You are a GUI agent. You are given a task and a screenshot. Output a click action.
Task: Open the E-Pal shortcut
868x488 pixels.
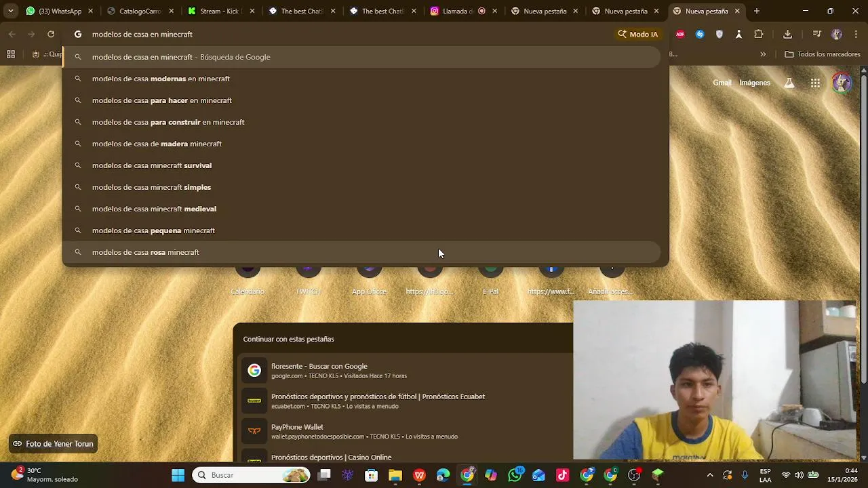pos(490,279)
